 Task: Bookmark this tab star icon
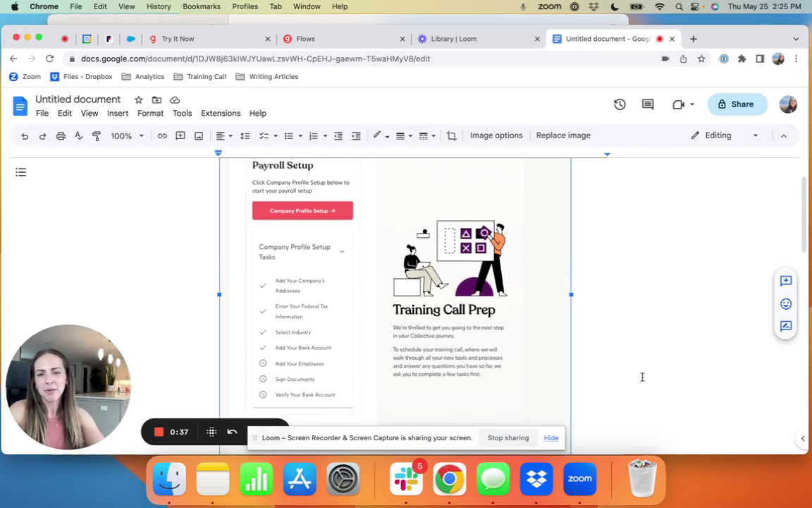pos(701,59)
